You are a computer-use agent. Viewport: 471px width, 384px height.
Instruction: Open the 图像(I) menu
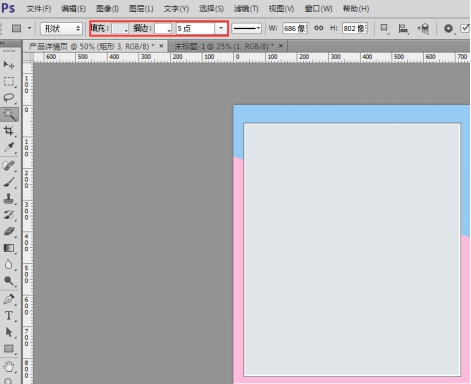[107, 9]
